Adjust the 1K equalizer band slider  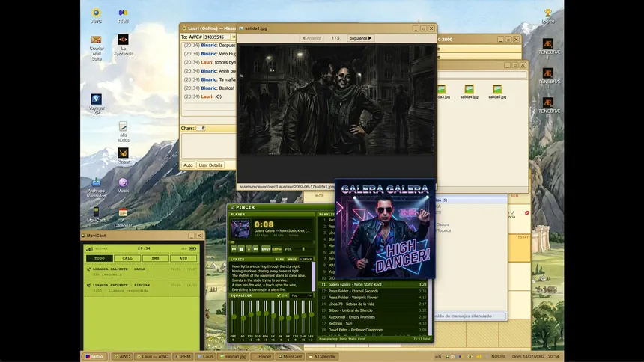pyautogui.click(x=273, y=316)
